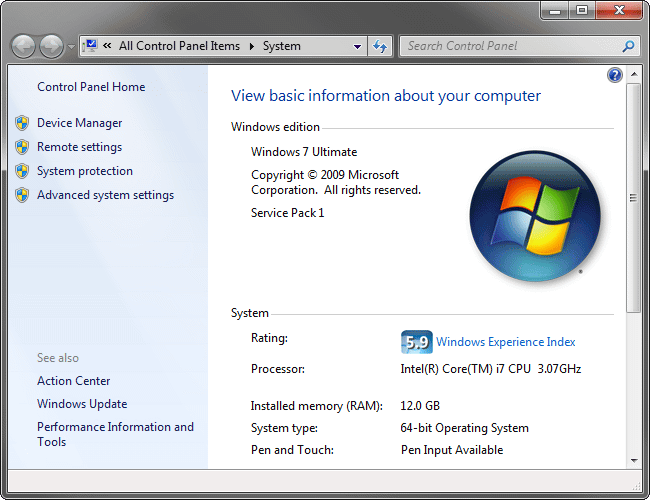The height and width of the screenshot is (500, 650).
Task: Open Windows Update link
Action: (82, 404)
